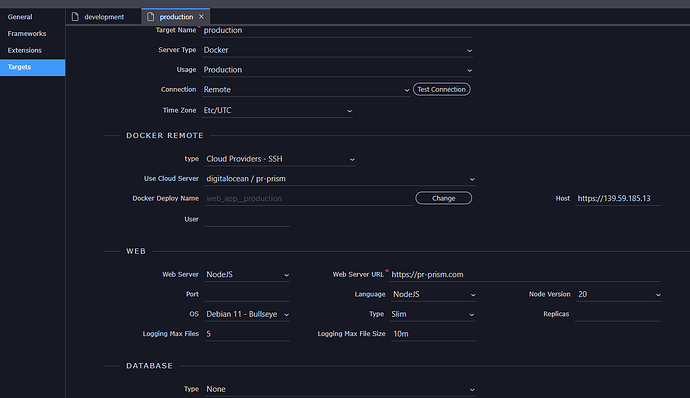Open the development target tab

point(104,17)
